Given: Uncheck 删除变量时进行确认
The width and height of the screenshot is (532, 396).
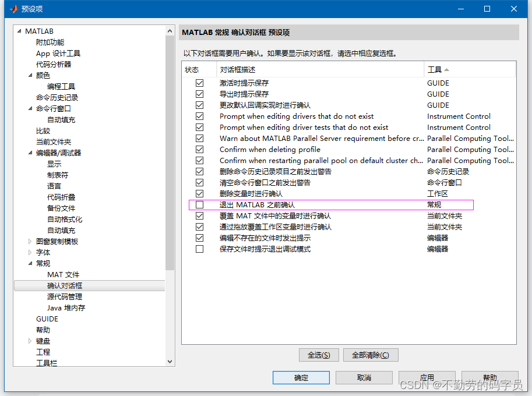Looking at the screenshot, I should tap(199, 193).
